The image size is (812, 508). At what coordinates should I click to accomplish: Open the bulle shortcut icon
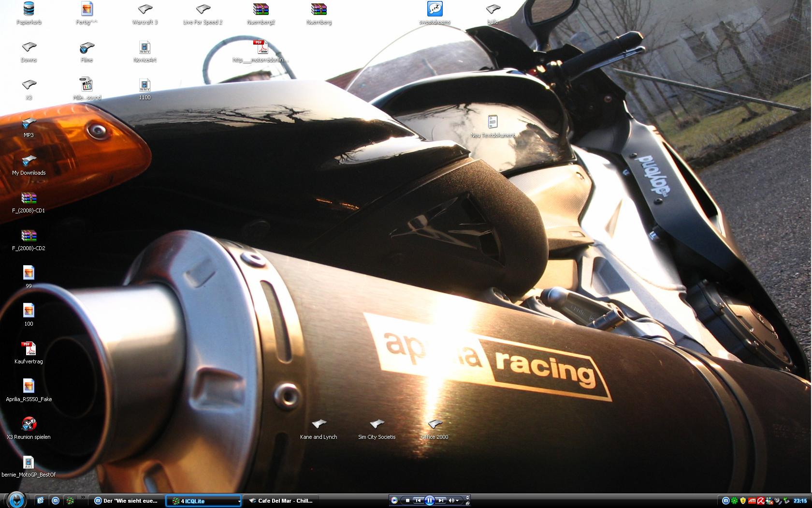point(493,14)
